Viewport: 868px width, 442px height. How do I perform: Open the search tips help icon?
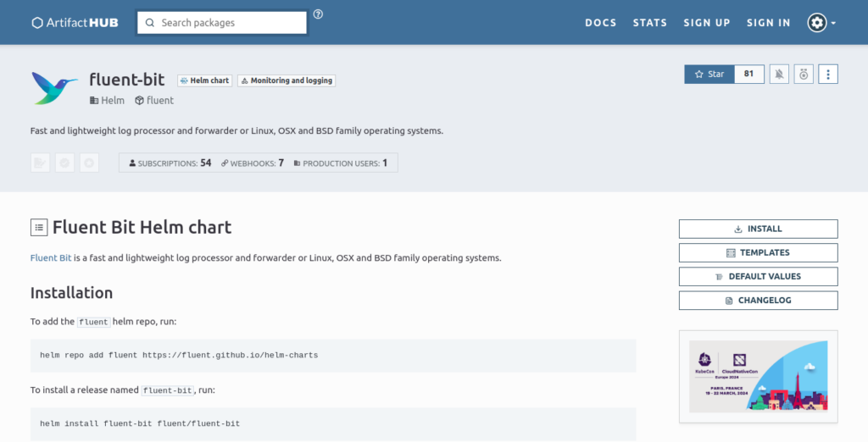318,14
